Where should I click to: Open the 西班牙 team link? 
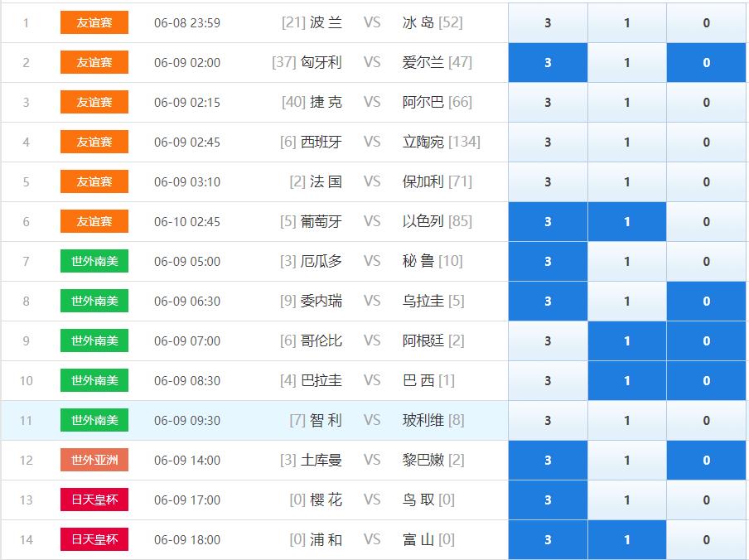click(x=321, y=142)
